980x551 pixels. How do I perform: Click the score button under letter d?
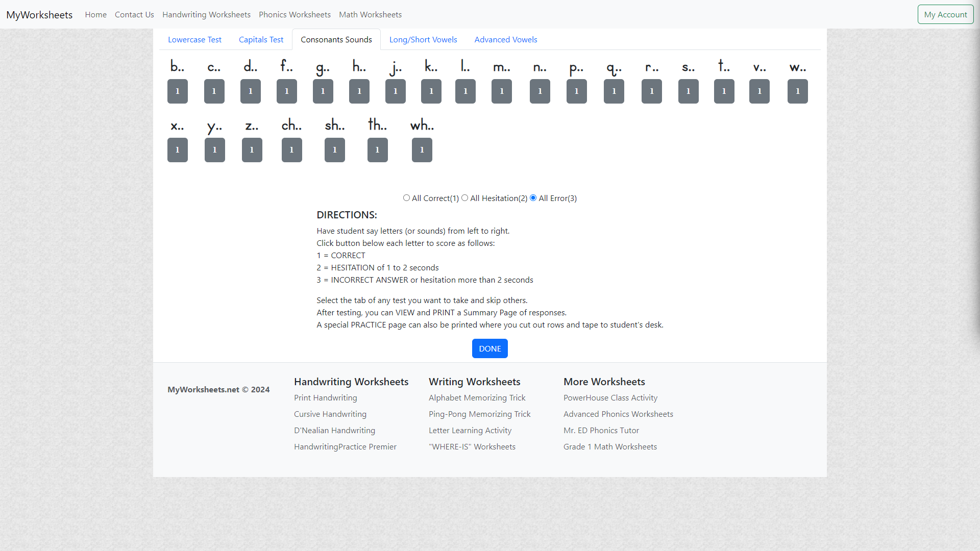[x=251, y=91]
